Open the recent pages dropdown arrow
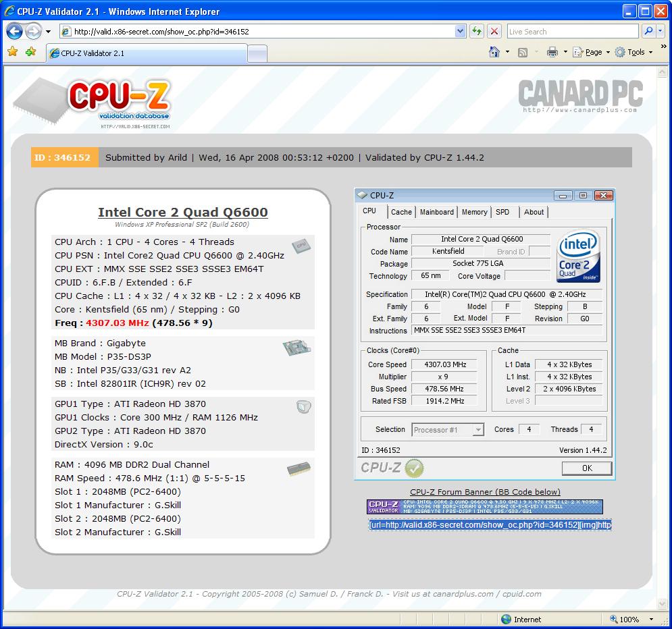Screen dimensions: 672x629 pos(48,32)
